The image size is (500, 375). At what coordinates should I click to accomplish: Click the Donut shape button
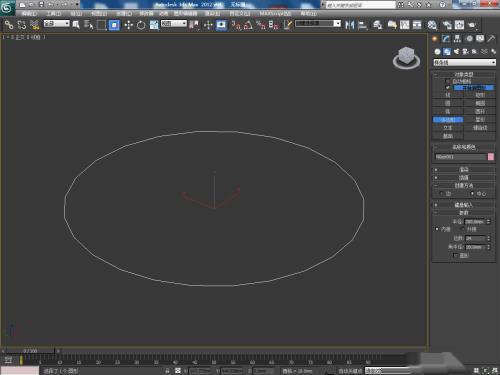tap(480, 111)
